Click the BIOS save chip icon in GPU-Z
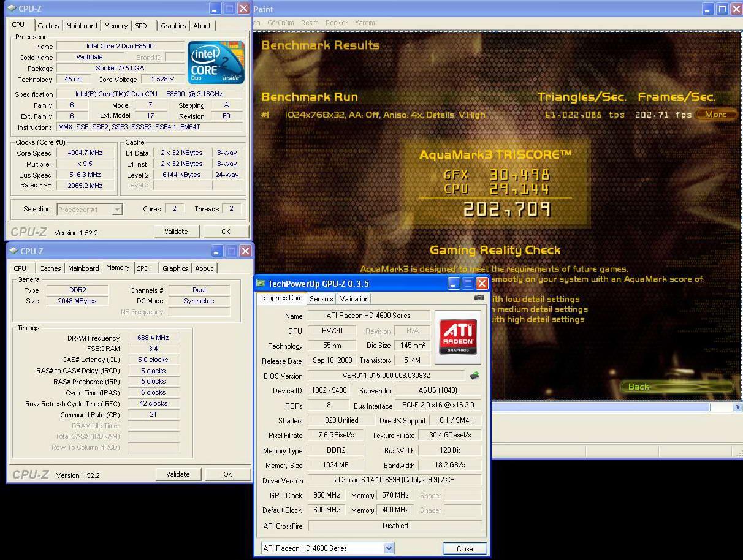 pyautogui.click(x=474, y=376)
